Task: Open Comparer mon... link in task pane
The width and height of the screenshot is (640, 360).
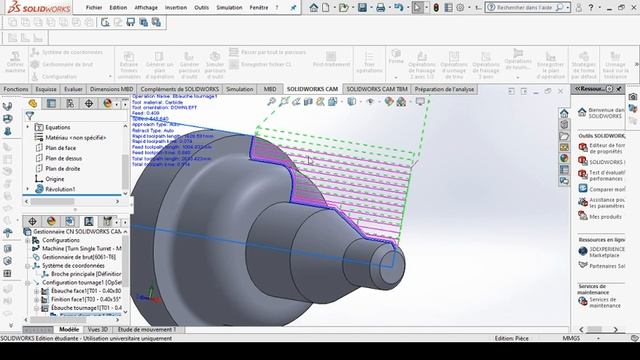Action: pyautogui.click(x=607, y=189)
